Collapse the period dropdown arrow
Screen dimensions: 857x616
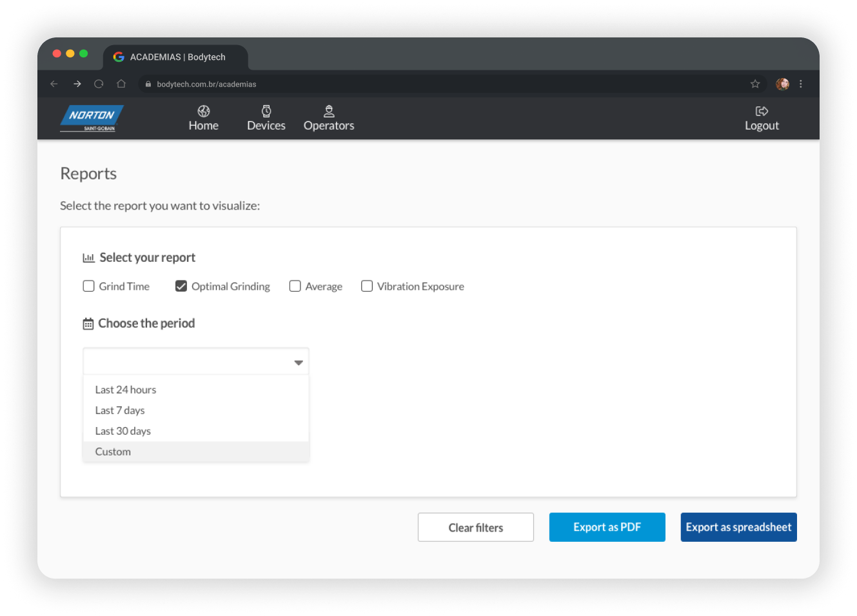click(x=299, y=363)
